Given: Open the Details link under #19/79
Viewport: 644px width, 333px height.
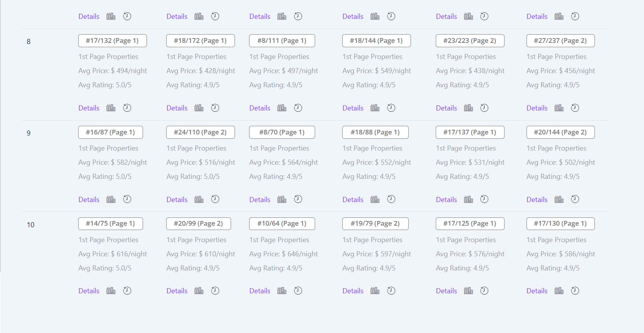Looking at the screenshot, I should tap(353, 291).
